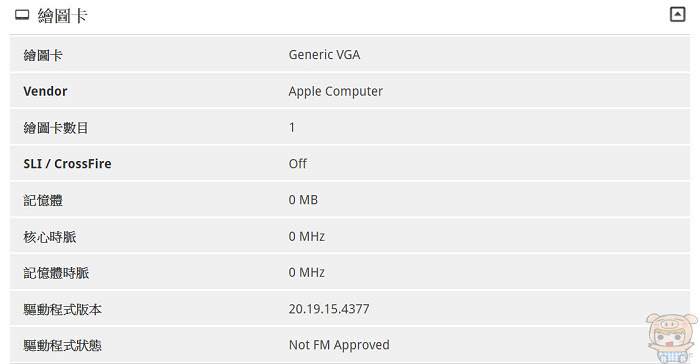Click the 0 MB memory value
This screenshot has height=364, width=700.
(x=303, y=200)
